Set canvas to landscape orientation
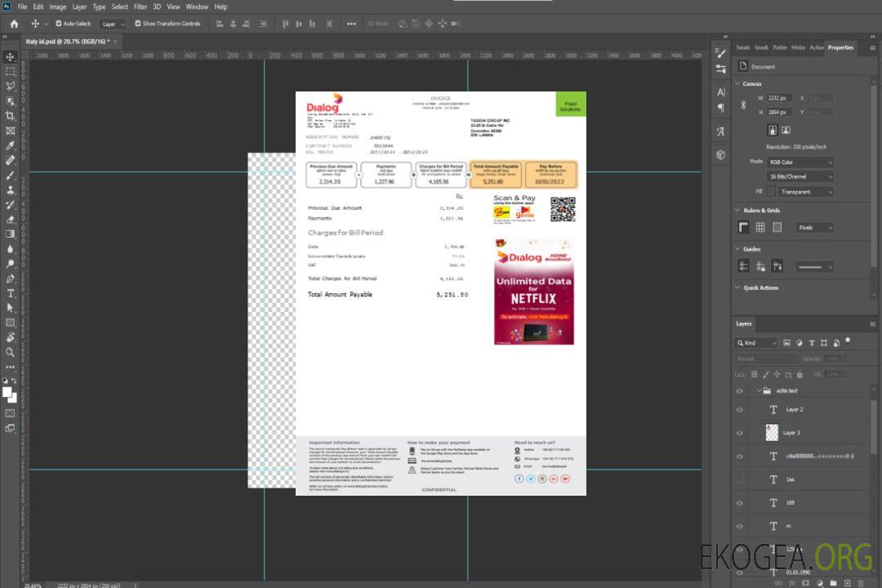 click(786, 130)
